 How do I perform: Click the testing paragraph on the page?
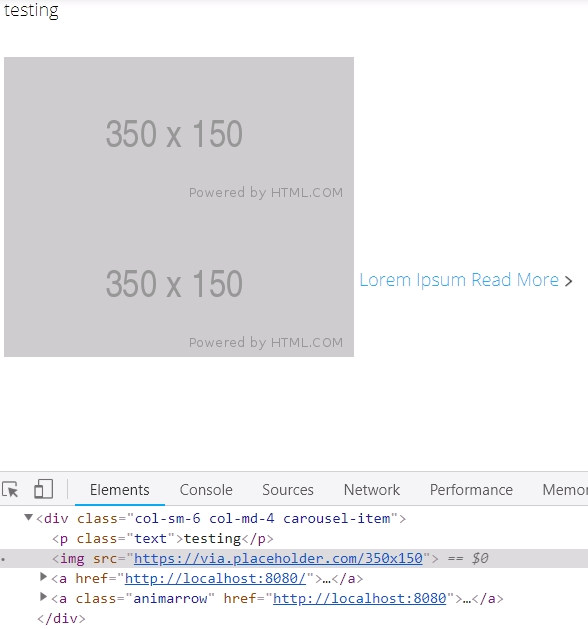(x=31, y=10)
